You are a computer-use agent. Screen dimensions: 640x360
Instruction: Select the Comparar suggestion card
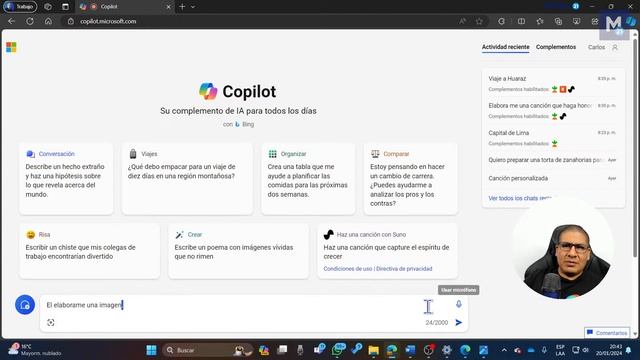coord(411,178)
